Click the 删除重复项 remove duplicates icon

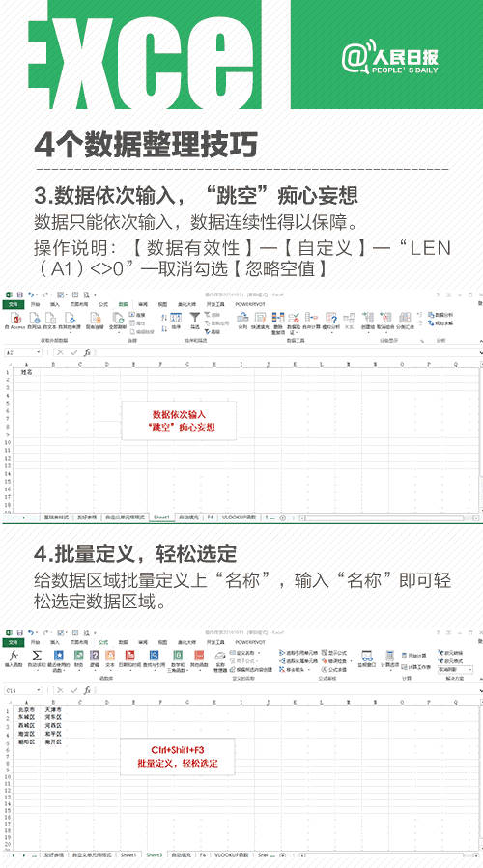(x=278, y=322)
